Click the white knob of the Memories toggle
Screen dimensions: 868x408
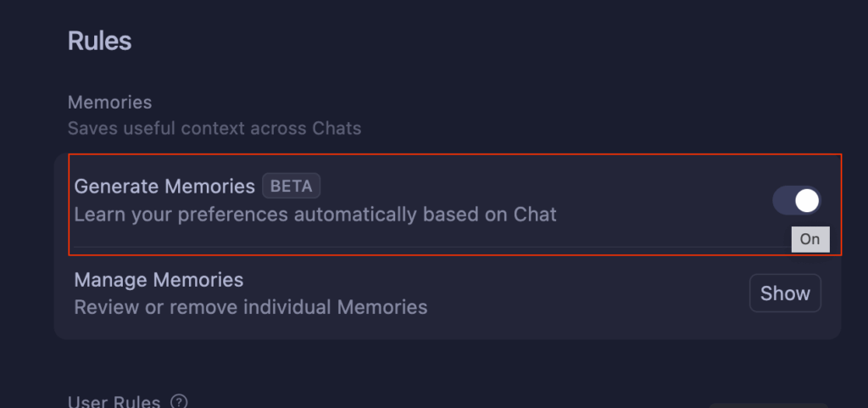[x=807, y=201]
